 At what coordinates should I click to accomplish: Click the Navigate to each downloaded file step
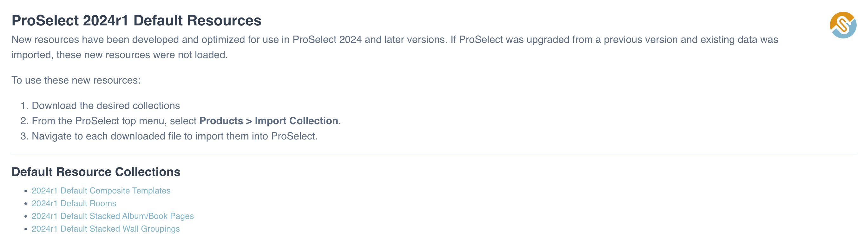[x=174, y=136]
